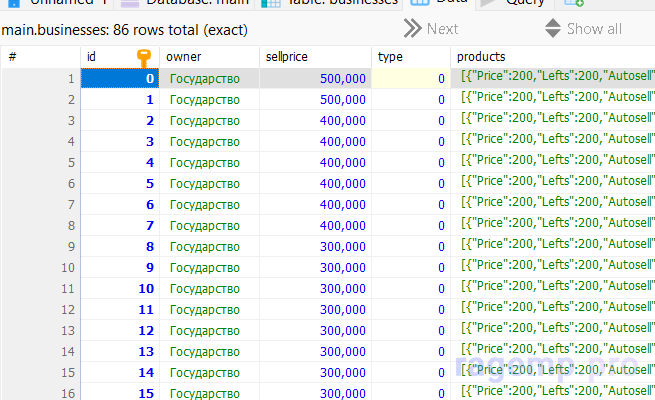655x400 pixels.
Task: Select the id cell with value 11
Action: [x=120, y=309]
